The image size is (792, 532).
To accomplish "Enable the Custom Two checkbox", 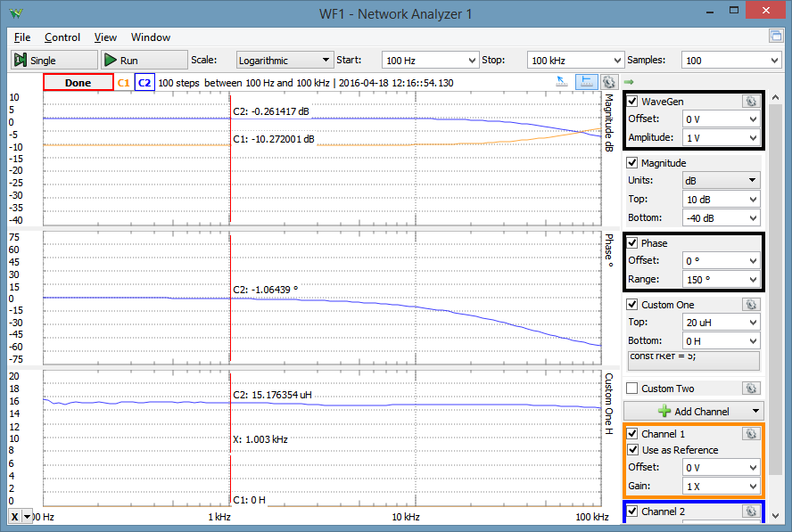I will point(632,389).
